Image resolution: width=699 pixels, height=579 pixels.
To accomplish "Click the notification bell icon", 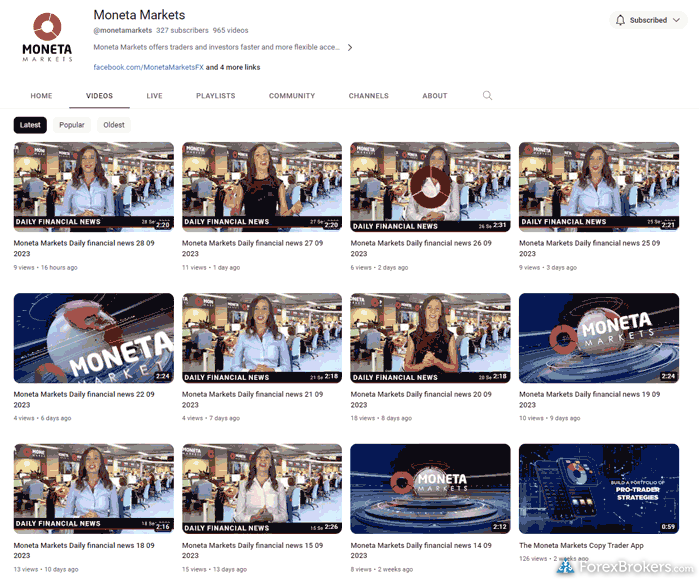I will pos(620,20).
